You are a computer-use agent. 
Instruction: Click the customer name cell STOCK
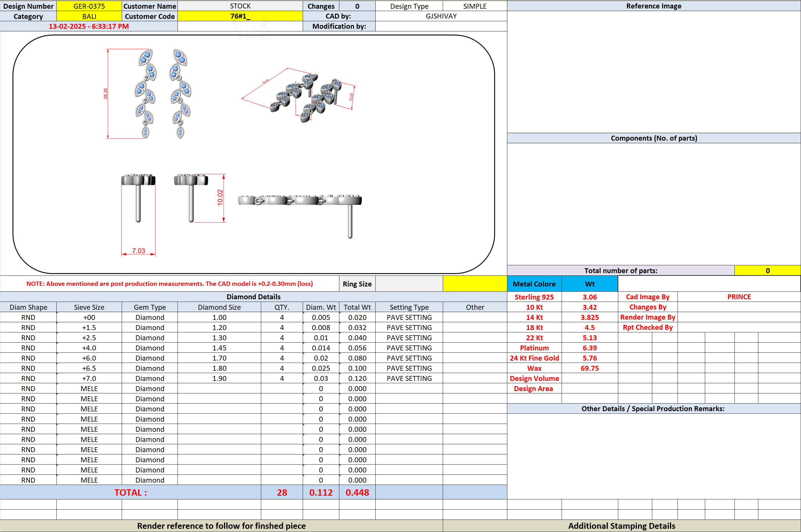point(240,6)
